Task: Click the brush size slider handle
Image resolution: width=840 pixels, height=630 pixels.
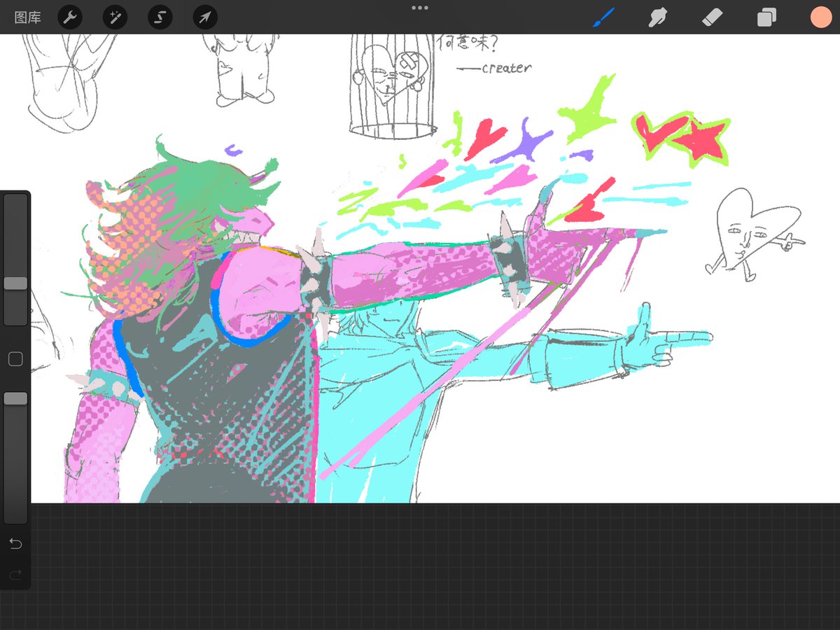Action: (15, 283)
